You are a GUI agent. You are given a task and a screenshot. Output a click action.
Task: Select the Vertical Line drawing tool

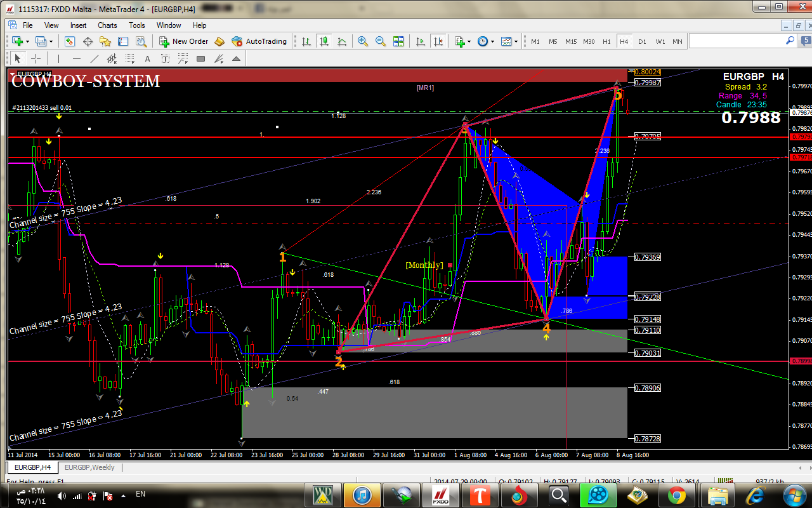pyautogui.click(x=58, y=58)
